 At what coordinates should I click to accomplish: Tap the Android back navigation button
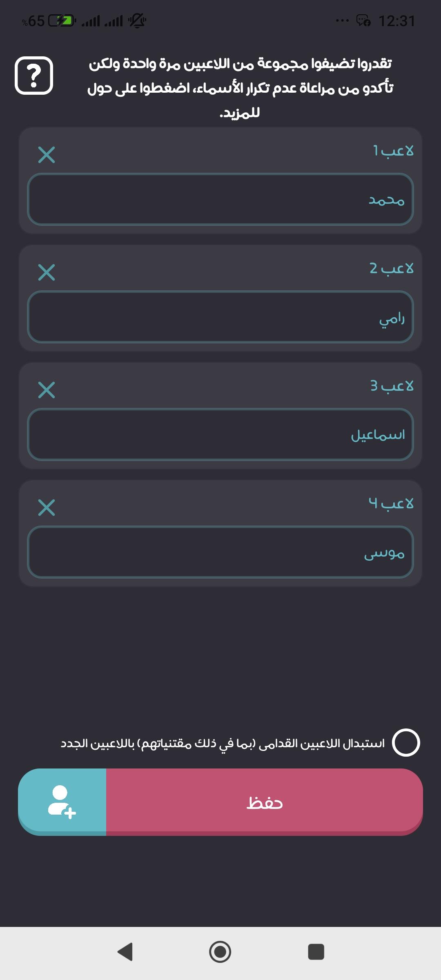(125, 952)
